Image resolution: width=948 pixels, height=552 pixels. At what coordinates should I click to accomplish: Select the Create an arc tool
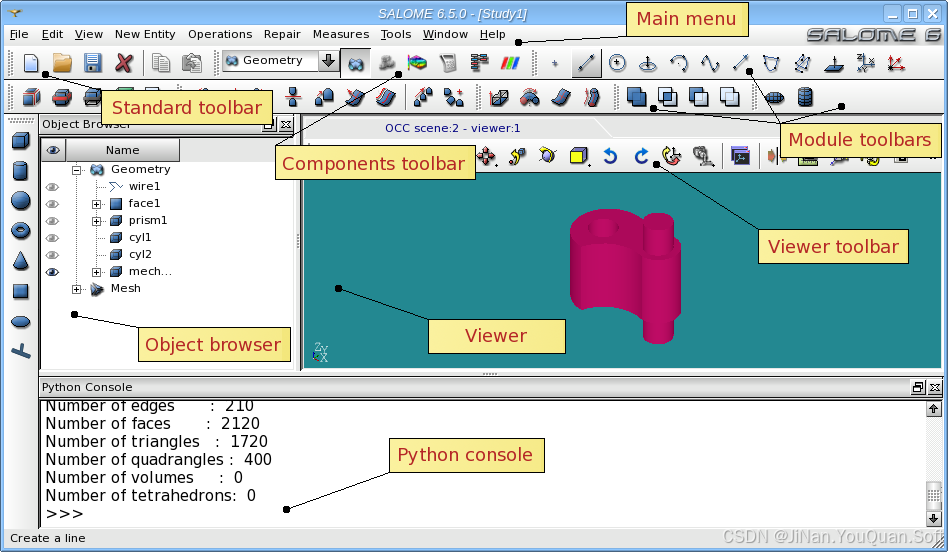pos(680,63)
